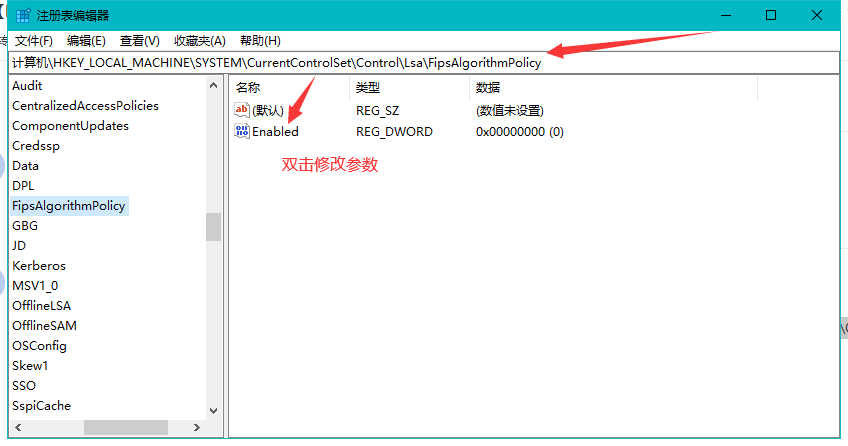Open the 文件(F) menu
The image size is (848, 446).
click(x=33, y=41)
